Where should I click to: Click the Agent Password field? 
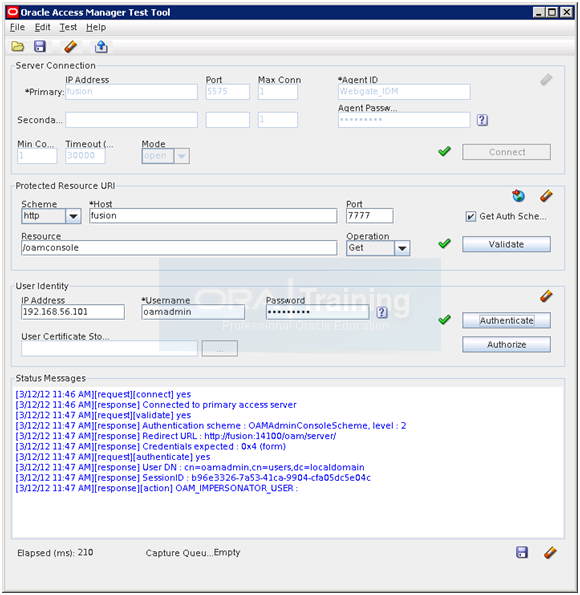pyautogui.click(x=404, y=120)
